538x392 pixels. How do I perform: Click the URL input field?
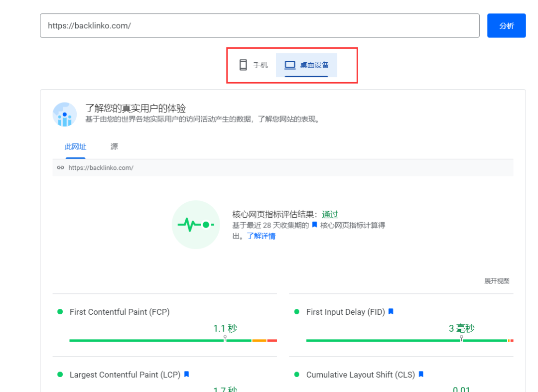point(259,25)
